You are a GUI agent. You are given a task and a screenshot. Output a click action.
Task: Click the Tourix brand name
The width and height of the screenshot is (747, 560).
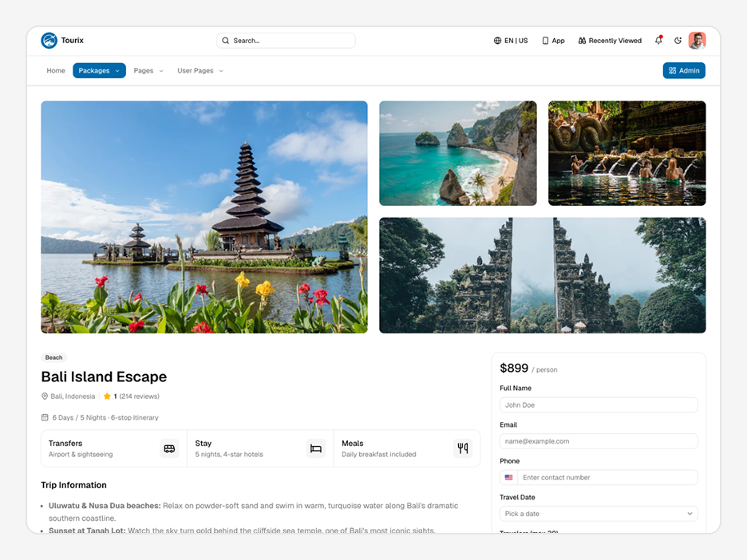coord(73,41)
